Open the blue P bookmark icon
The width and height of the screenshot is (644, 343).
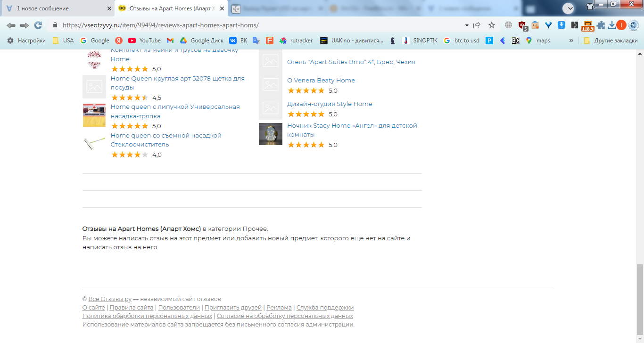(489, 41)
